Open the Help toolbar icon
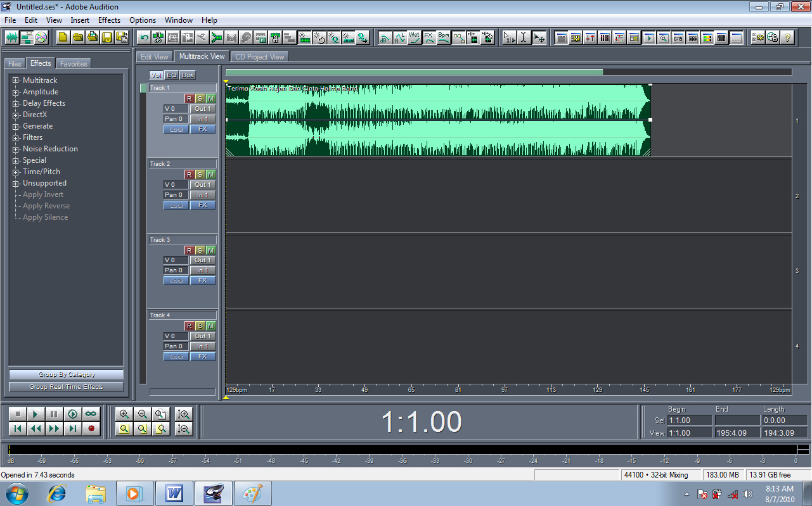 [x=787, y=38]
